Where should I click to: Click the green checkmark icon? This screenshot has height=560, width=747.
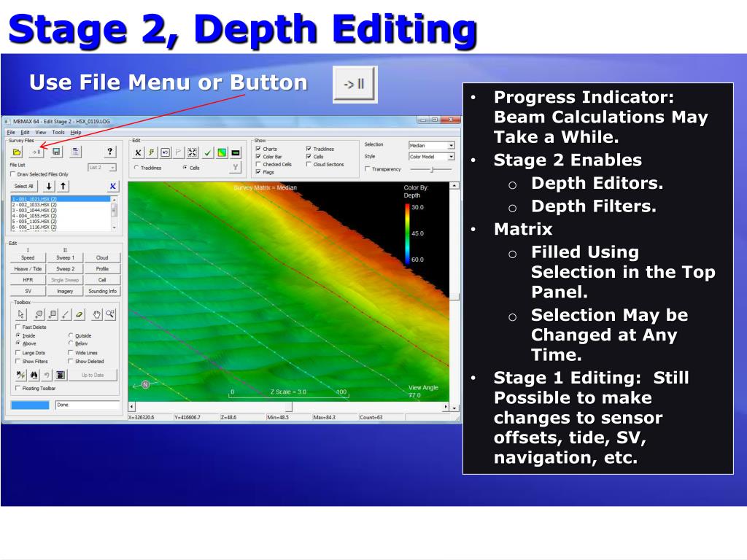click(x=208, y=153)
